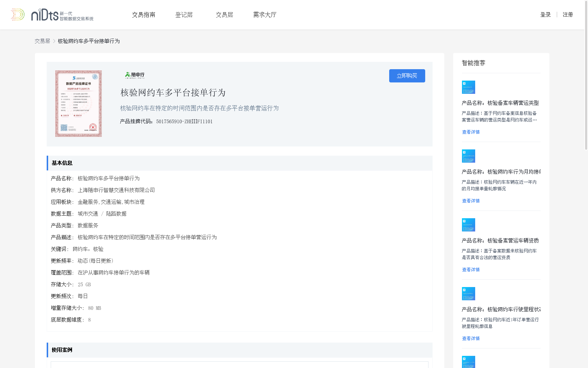Click the 智能推荐 panel heading
The height and width of the screenshot is (368, 588).
pyautogui.click(x=473, y=63)
